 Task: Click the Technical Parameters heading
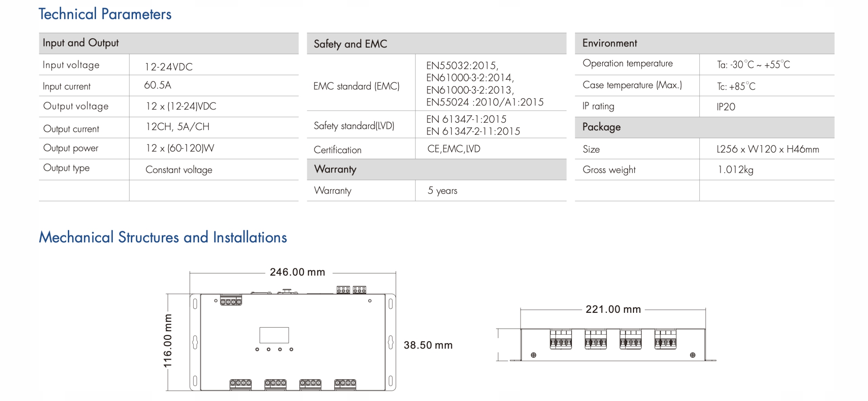105,14
